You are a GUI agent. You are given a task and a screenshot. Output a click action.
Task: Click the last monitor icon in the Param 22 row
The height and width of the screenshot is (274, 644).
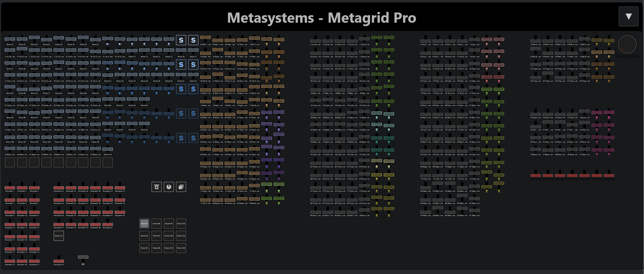[x=169, y=44]
